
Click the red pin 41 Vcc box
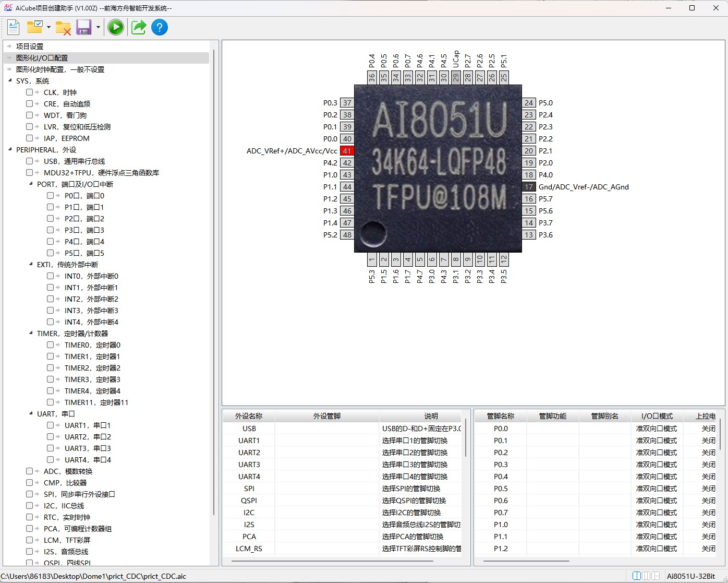coord(347,151)
